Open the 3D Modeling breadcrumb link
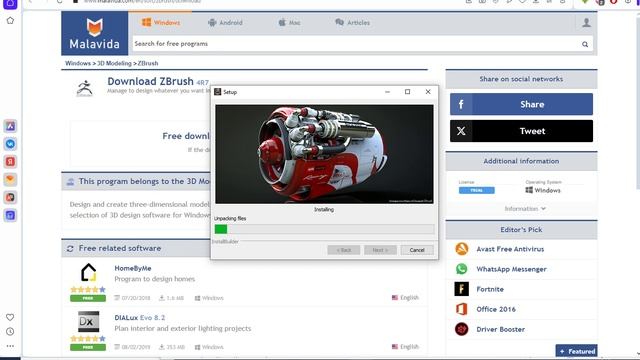The height and width of the screenshot is (360, 640). (x=114, y=63)
